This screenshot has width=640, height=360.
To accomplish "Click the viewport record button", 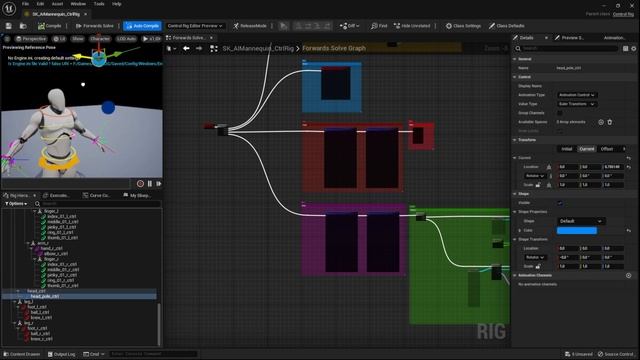I will (140, 184).
